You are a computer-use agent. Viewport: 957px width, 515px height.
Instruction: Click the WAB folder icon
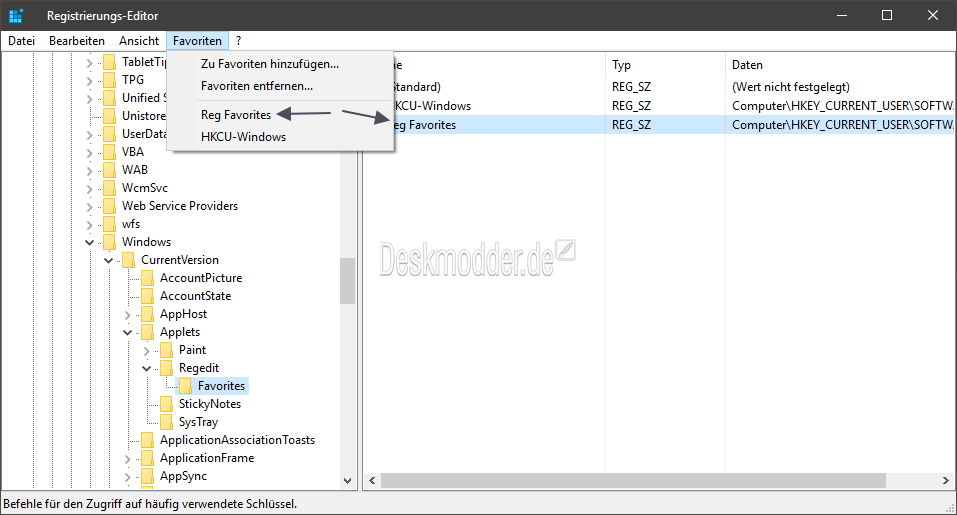(109, 170)
